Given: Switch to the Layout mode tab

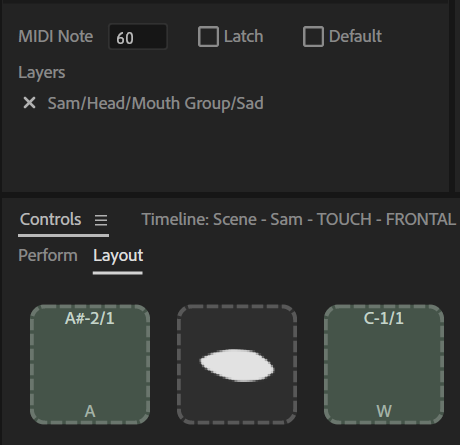Looking at the screenshot, I should click(x=118, y=256).
